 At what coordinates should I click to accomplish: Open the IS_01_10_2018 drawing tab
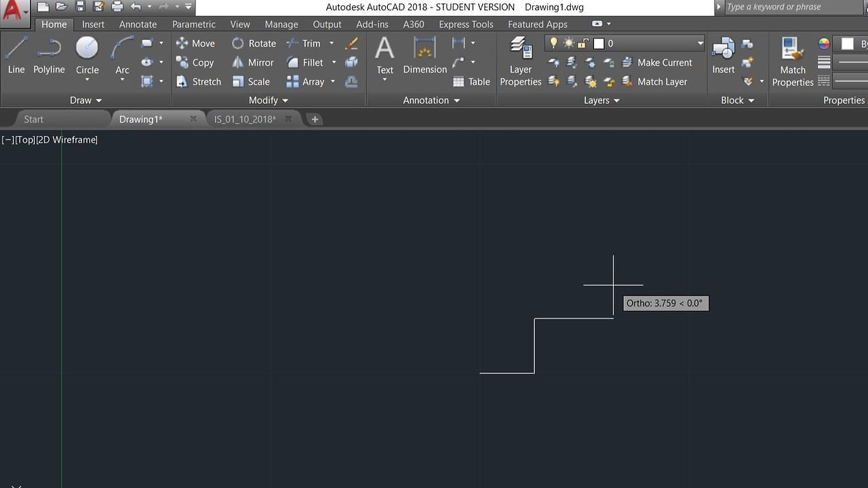pyautogui.click(x=245, y=119)
